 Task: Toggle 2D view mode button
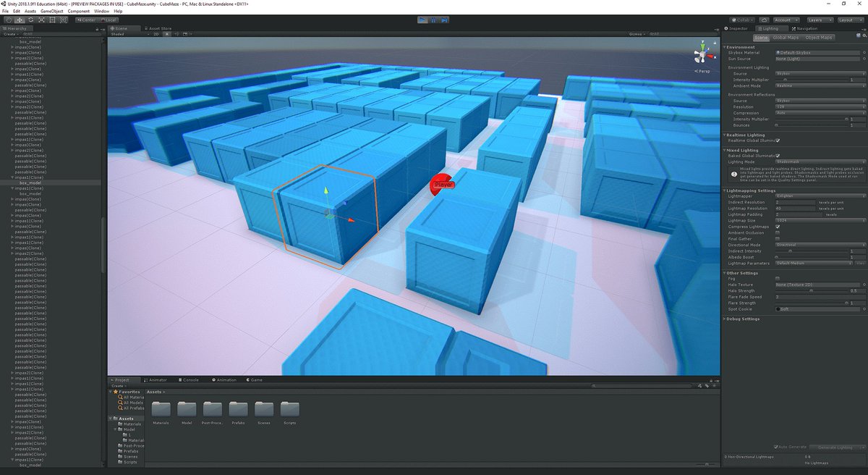[156, 33]
